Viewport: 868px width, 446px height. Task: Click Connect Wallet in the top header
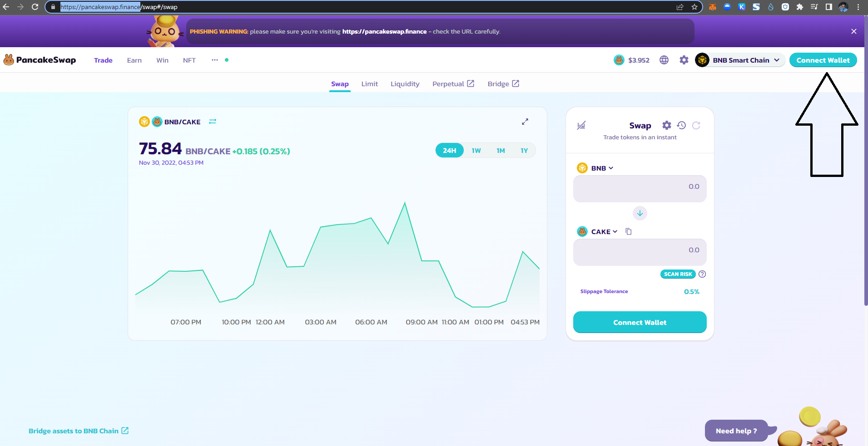[x=823, y=60]
